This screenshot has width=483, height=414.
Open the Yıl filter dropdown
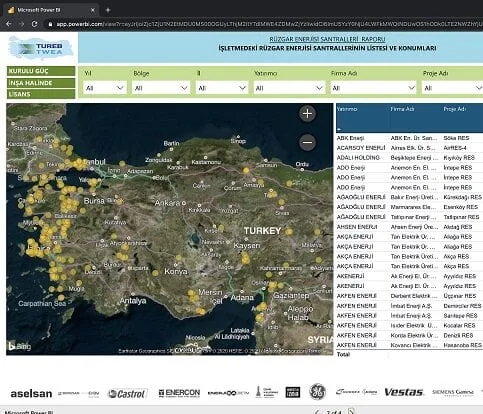pos(105,88)
